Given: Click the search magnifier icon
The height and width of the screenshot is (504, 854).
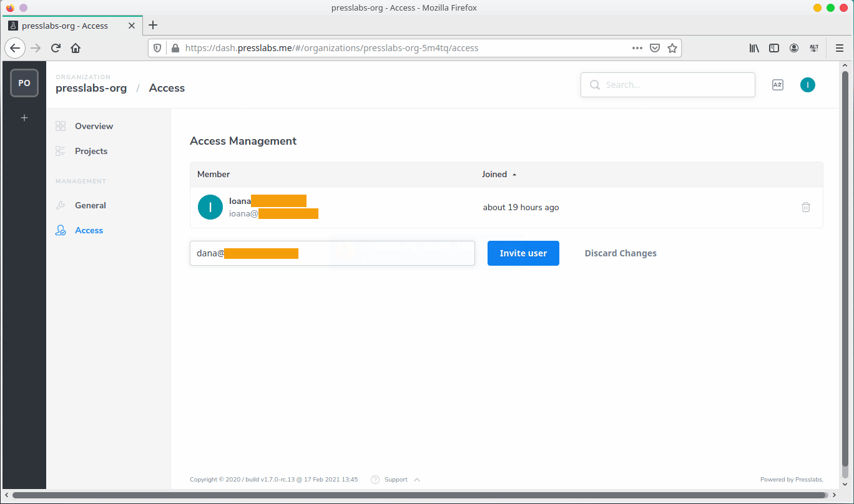Looking at the screenshot, I should (595, 85).
